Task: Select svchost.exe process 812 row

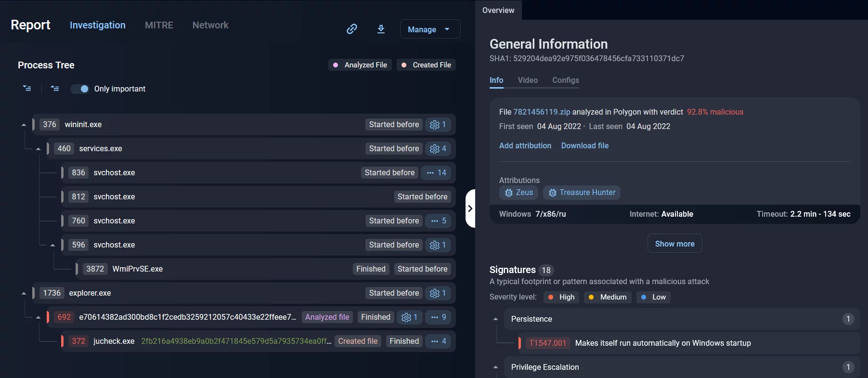Action: (258, 197)
